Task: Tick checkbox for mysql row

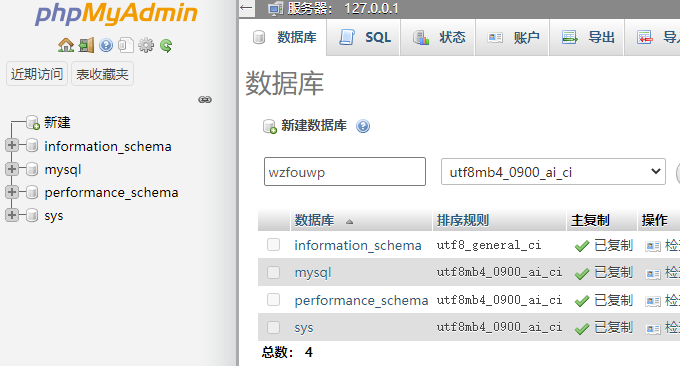Action: [273, 272]
